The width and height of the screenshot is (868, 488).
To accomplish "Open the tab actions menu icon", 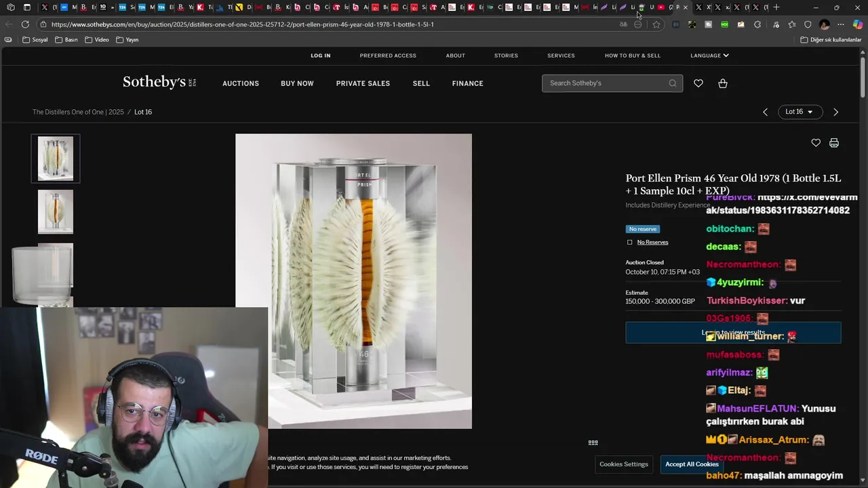I will pos(27,7).
